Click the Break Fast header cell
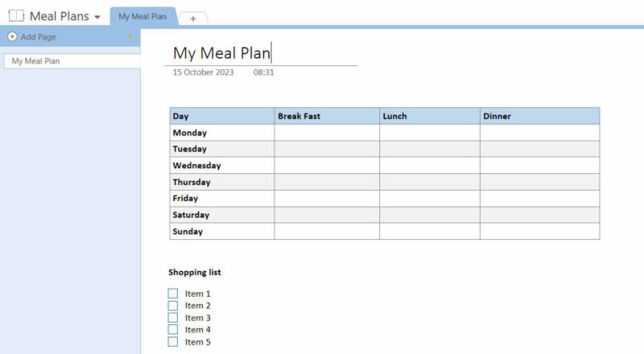644x354 pixels. pos(327,116)
